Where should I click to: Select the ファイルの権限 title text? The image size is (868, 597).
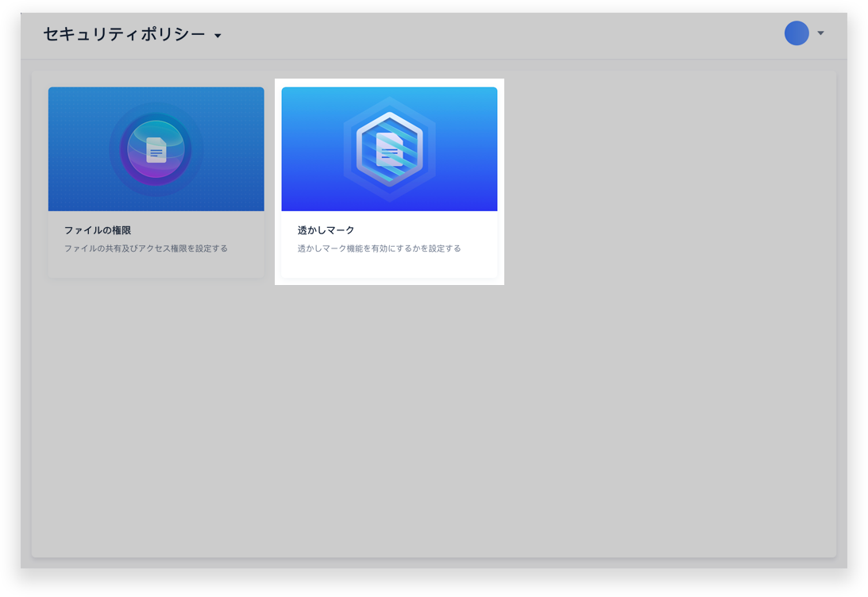[98, 230]
